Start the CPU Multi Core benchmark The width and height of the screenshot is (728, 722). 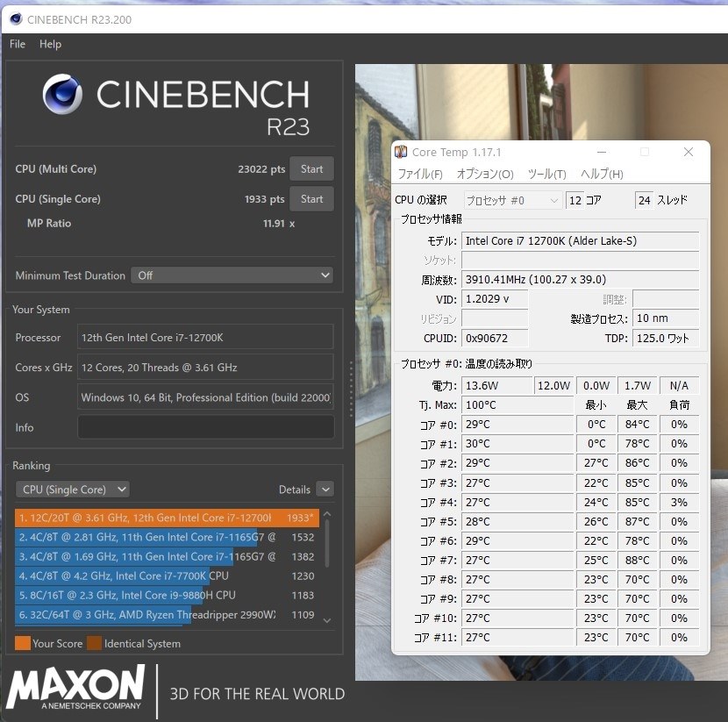[311, 168]
